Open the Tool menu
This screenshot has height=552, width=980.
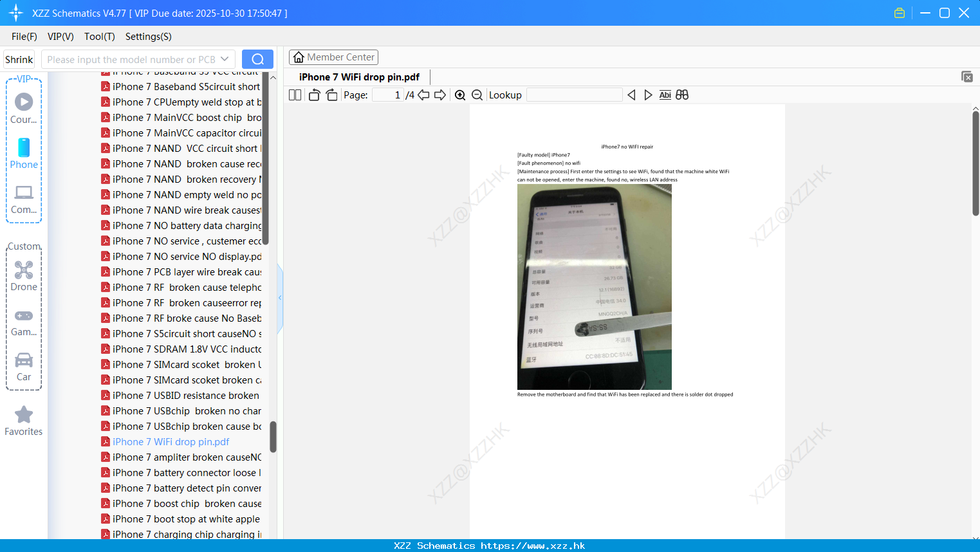point(100,37)
